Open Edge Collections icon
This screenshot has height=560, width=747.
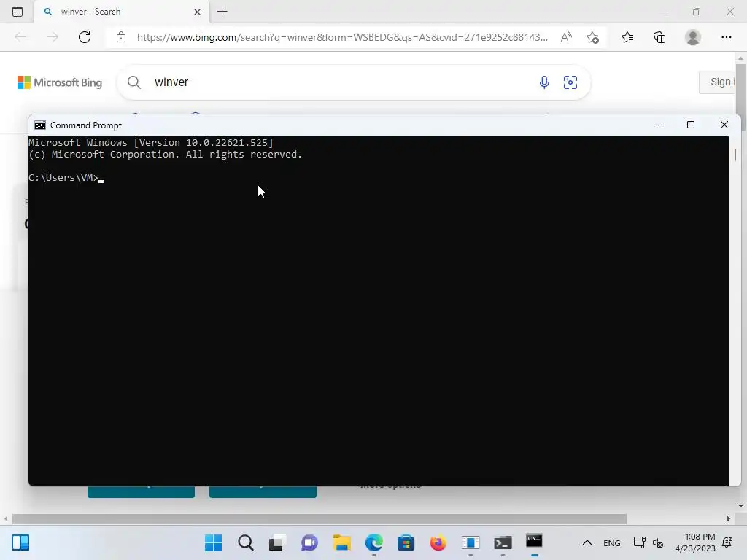[x=659, y=37]
